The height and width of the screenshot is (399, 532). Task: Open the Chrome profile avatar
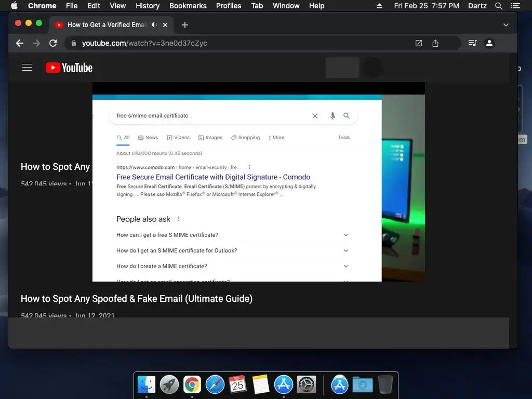point(489,43)
